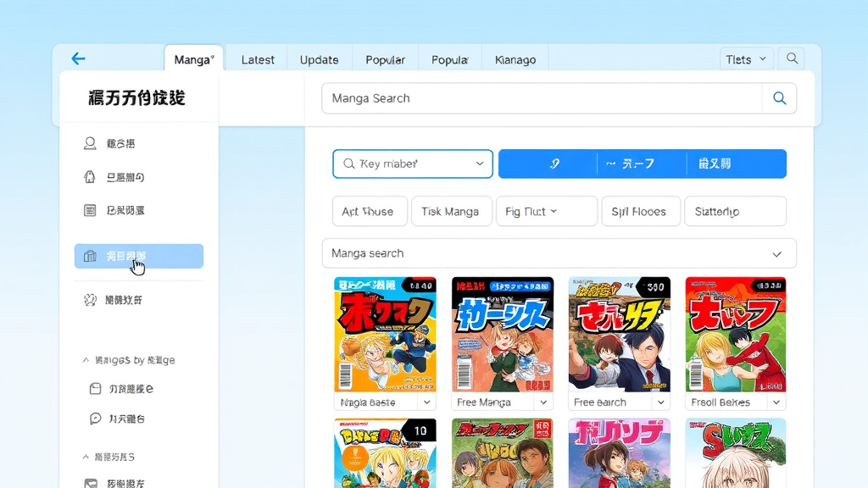Select the first segment of the blue filter bar

(547, 164)
